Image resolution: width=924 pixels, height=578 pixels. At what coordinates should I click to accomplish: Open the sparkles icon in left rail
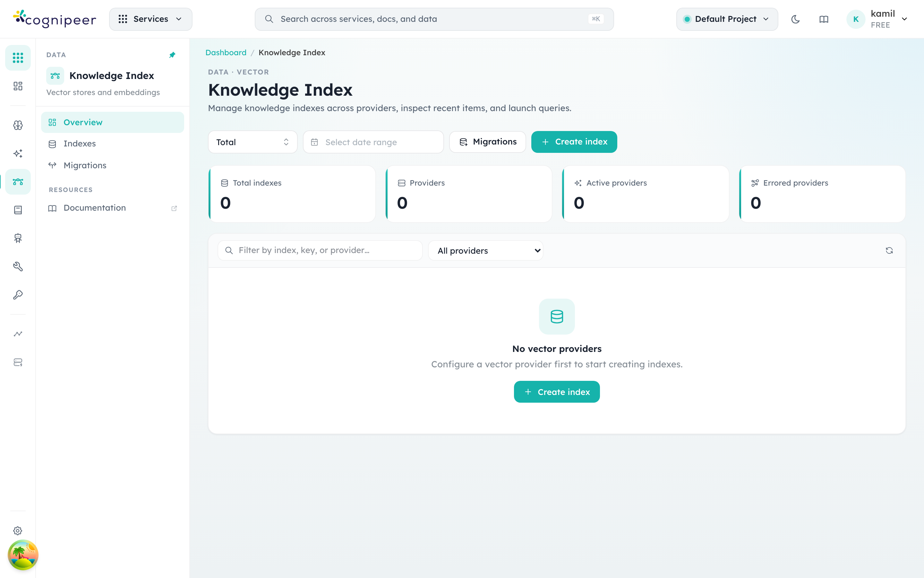pos(18,153)
